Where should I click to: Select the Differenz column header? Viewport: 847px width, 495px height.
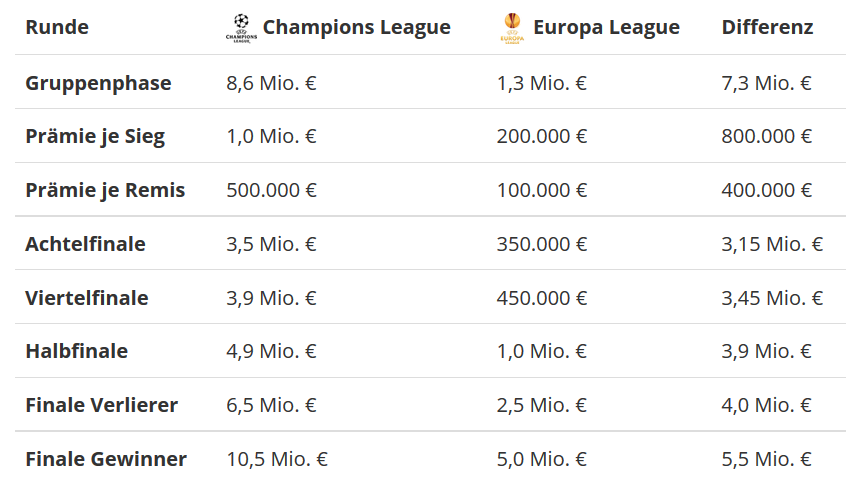767,27
